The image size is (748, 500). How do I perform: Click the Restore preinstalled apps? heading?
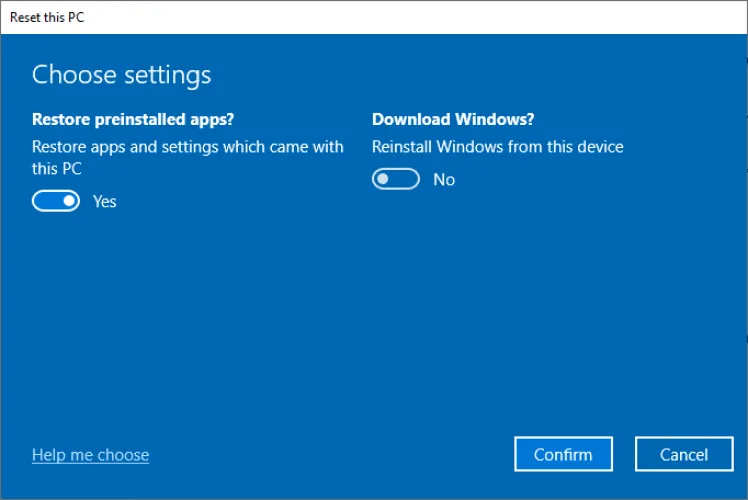click(133, 119)
